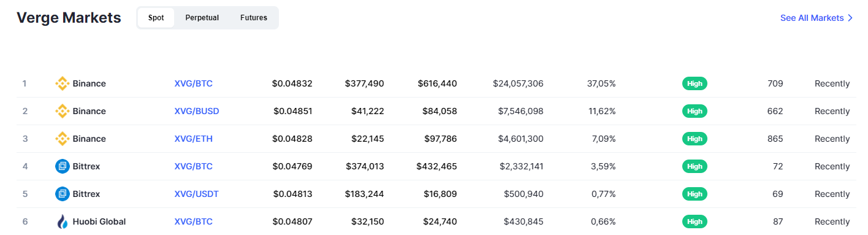
Task: Open the XVG/USDT pair on Bittrex
Action: coord(197,194)
